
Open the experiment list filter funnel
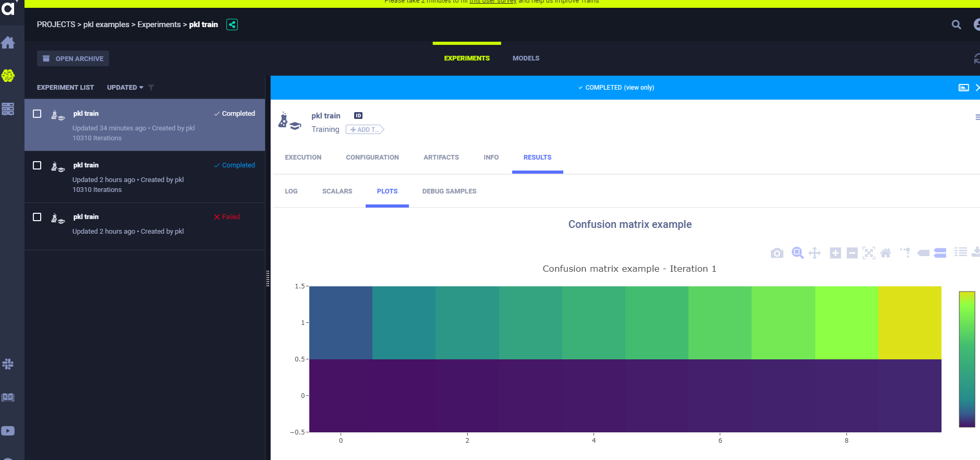tap(151, 88)
